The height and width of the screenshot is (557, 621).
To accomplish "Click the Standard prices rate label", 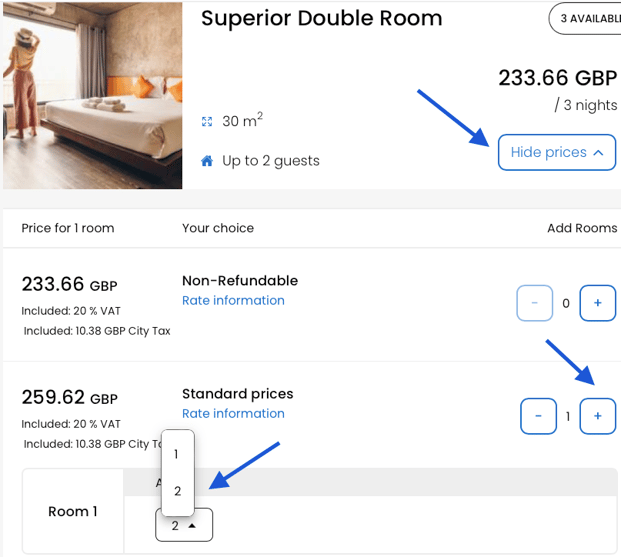I will pos(238,394).
